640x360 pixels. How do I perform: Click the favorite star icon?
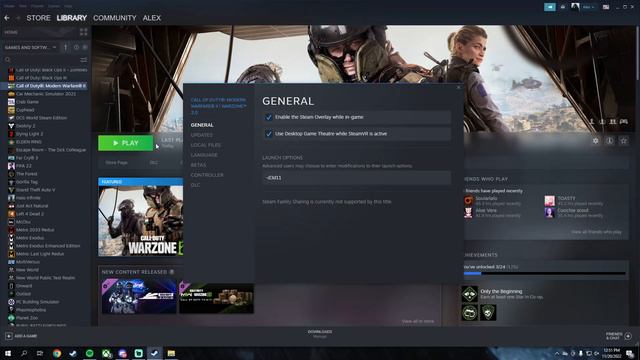pyautogui.click(x=624, y=141)
